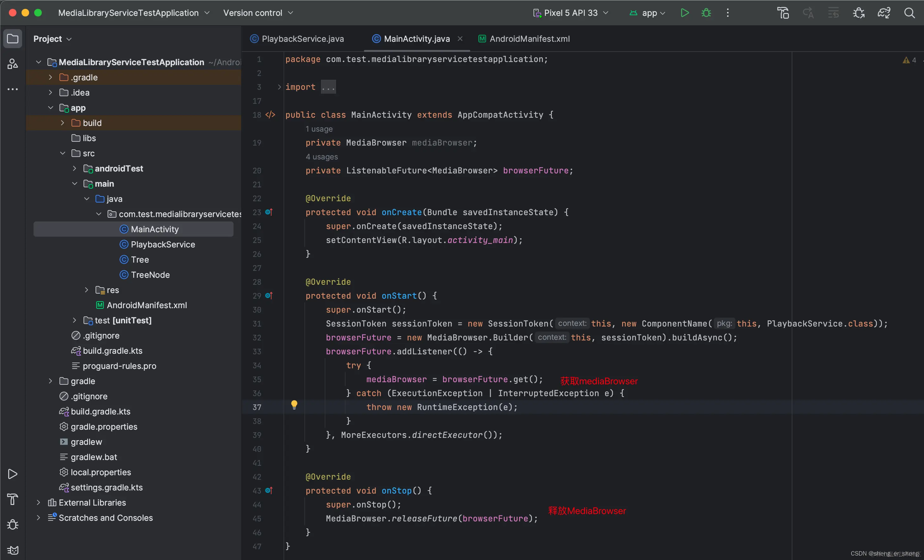Click the 4 usages hint above browserFuture

coord(322,157)
